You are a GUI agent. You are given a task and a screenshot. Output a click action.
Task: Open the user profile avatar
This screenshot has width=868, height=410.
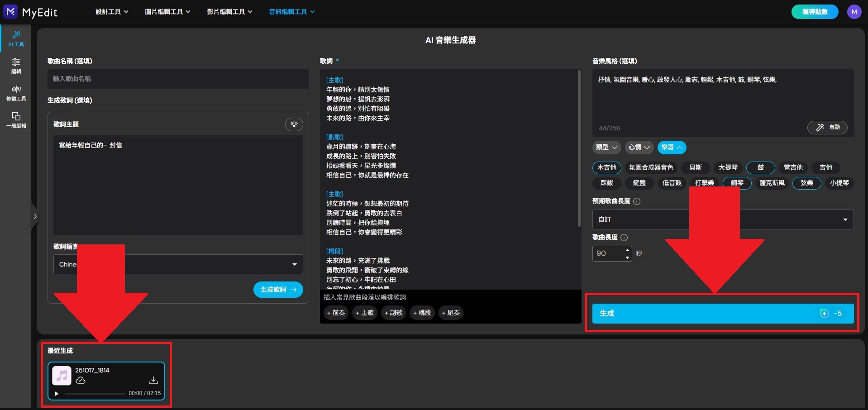(854, 12)
